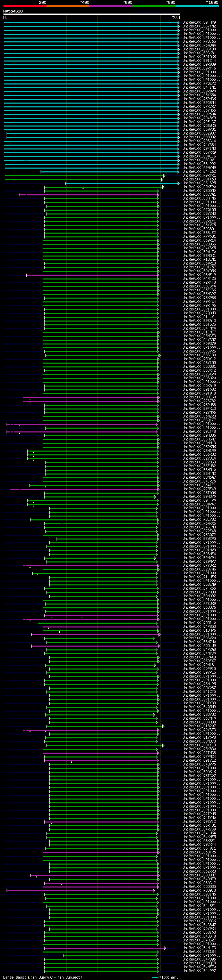Click the UniRef100_A3LY82 hit label
Image resolution: width=222 pixels, height=980 pixels.
(199, 520)
